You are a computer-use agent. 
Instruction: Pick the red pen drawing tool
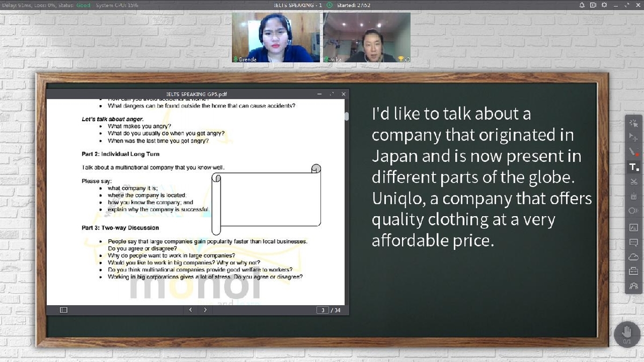pos(633,152)
